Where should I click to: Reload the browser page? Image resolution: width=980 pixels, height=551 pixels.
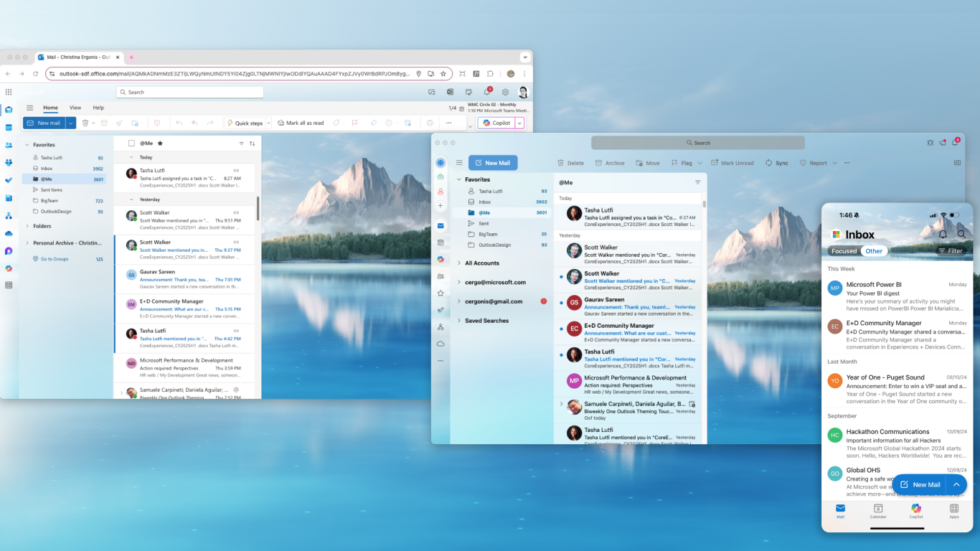(x=35, y=73)
